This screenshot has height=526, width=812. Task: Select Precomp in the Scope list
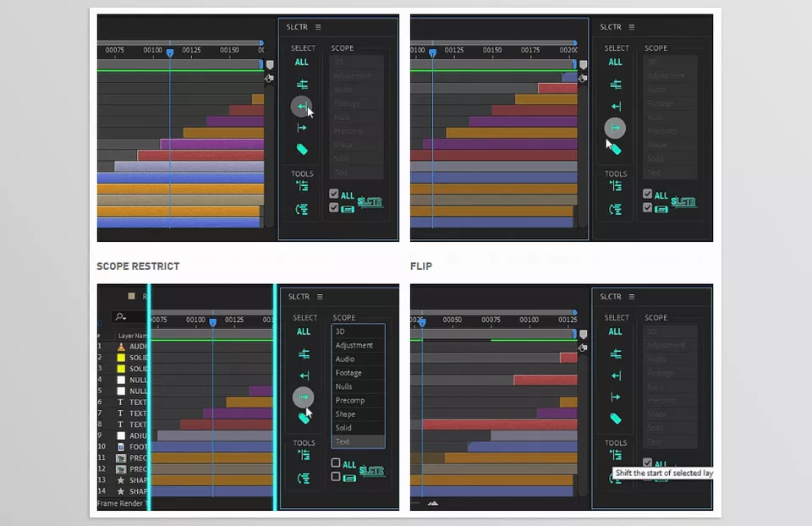pos(358,400)
